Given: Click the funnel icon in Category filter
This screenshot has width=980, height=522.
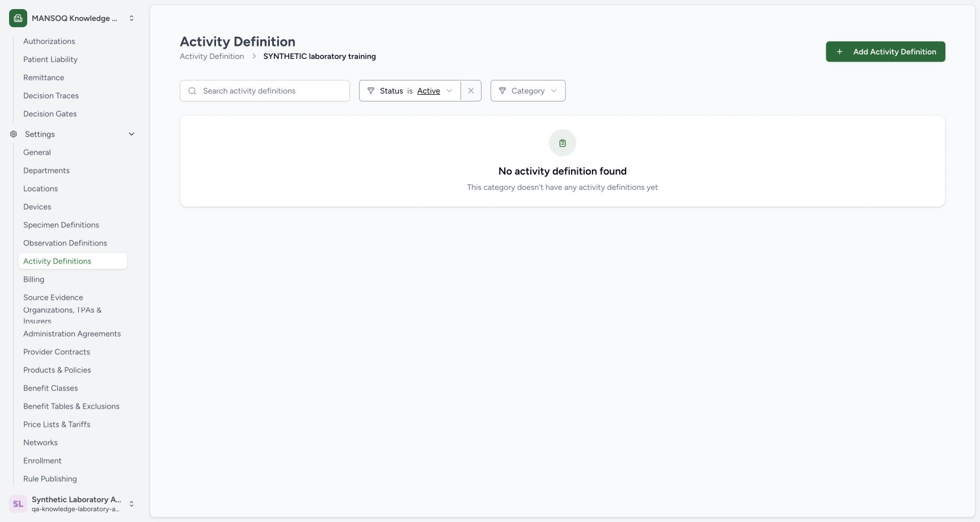Looking at the screenshot, I should [502, 91].
